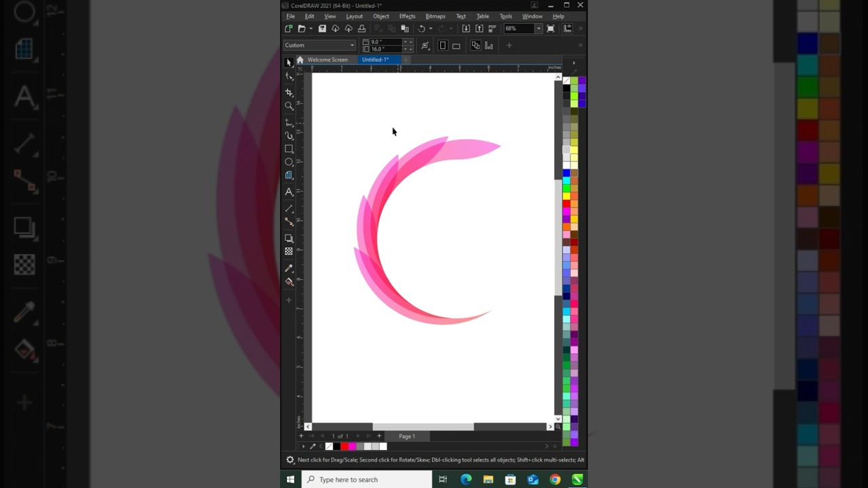
Task: Click the Import icon
Action: [x=466, y=28]
